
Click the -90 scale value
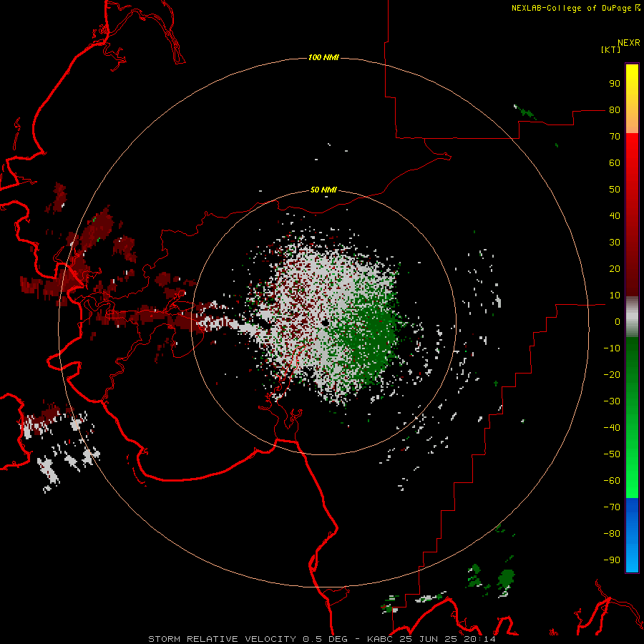[x=612, y=560]
